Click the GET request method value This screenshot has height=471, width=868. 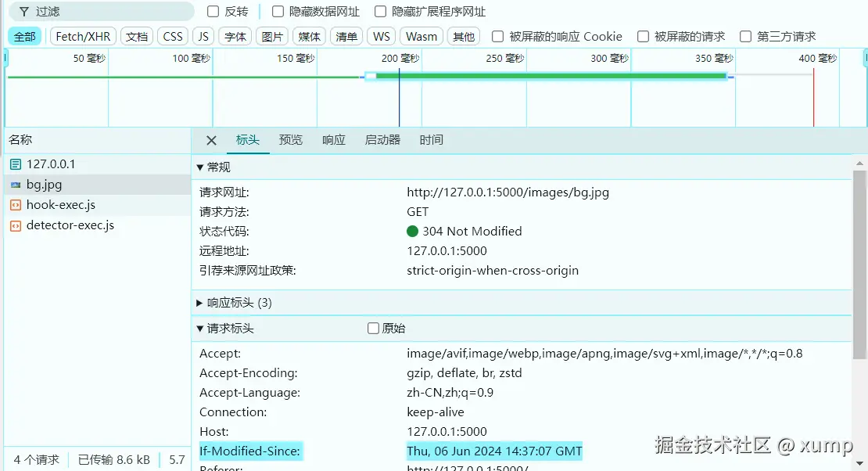coord(418,212)
